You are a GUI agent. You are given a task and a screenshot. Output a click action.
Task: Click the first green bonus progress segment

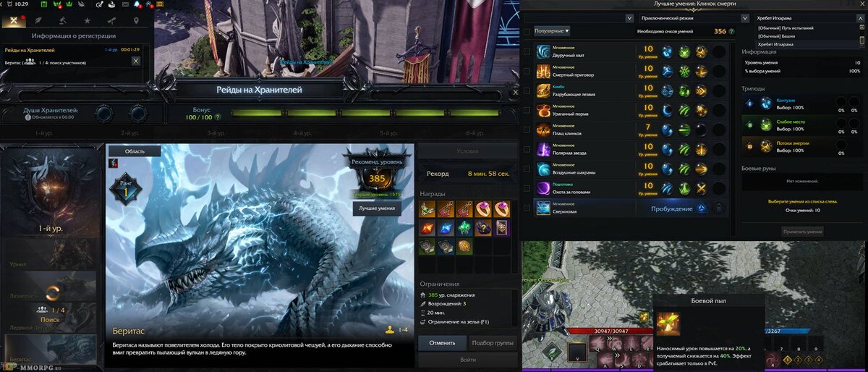click(256, 113)
